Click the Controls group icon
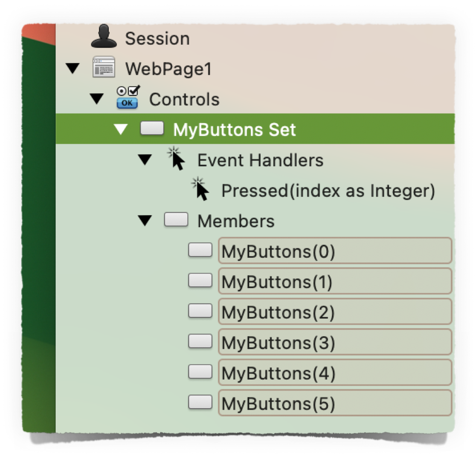The image size is (476, 456). pyautogui.click(x=127, y=98)
